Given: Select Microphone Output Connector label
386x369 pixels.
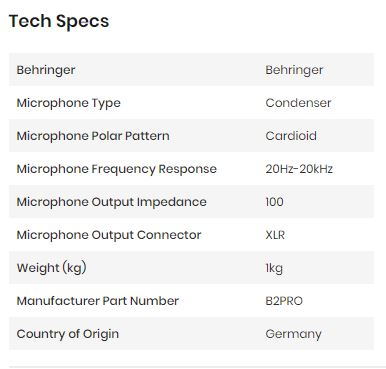Looking at the screenshot, I should tap(109, 235).
